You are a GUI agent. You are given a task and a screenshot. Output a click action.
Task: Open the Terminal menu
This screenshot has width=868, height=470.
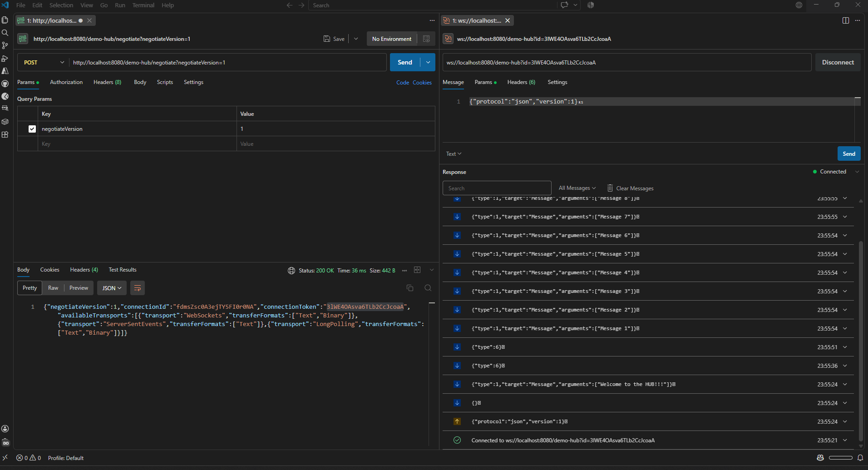coord(143,5)
